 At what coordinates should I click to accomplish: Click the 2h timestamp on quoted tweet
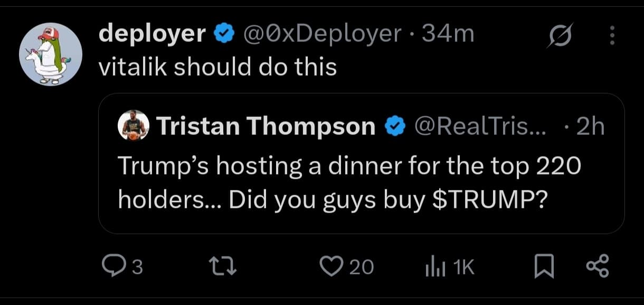pos(591,126)
